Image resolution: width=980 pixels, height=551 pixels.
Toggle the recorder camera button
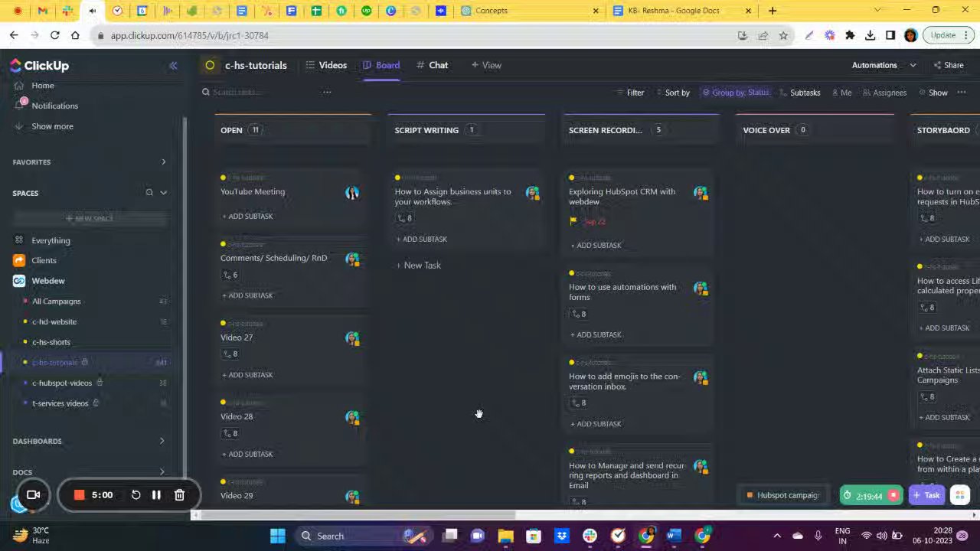pos(33,495)
